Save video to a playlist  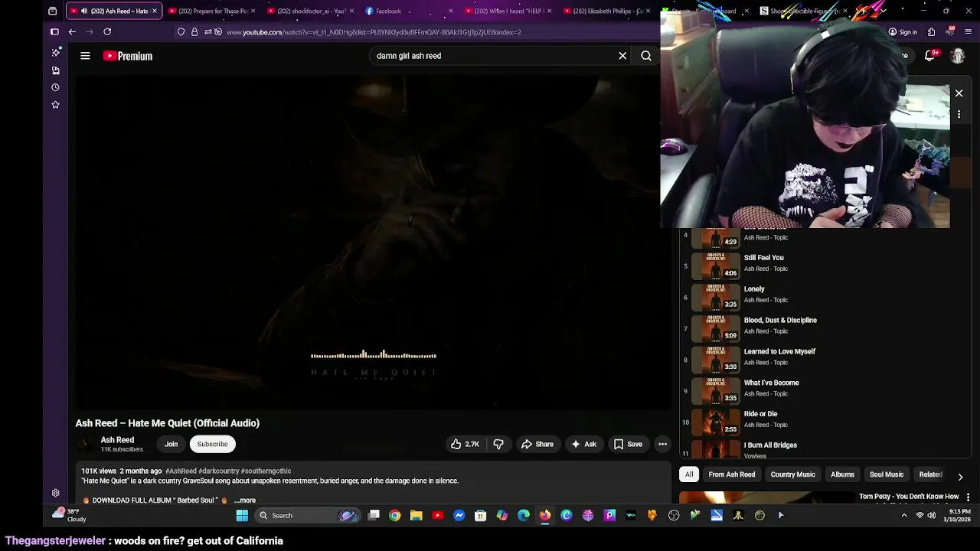(x=627, y=444)
